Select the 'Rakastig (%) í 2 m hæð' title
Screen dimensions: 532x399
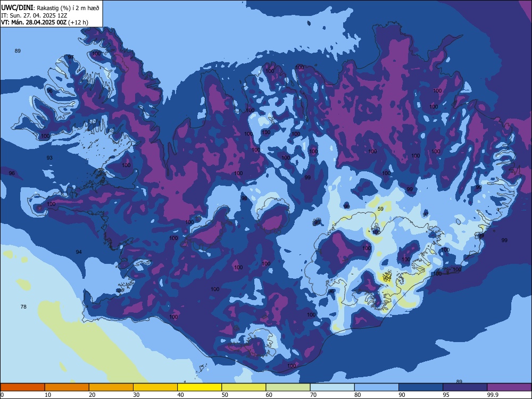tap(68, 8)
